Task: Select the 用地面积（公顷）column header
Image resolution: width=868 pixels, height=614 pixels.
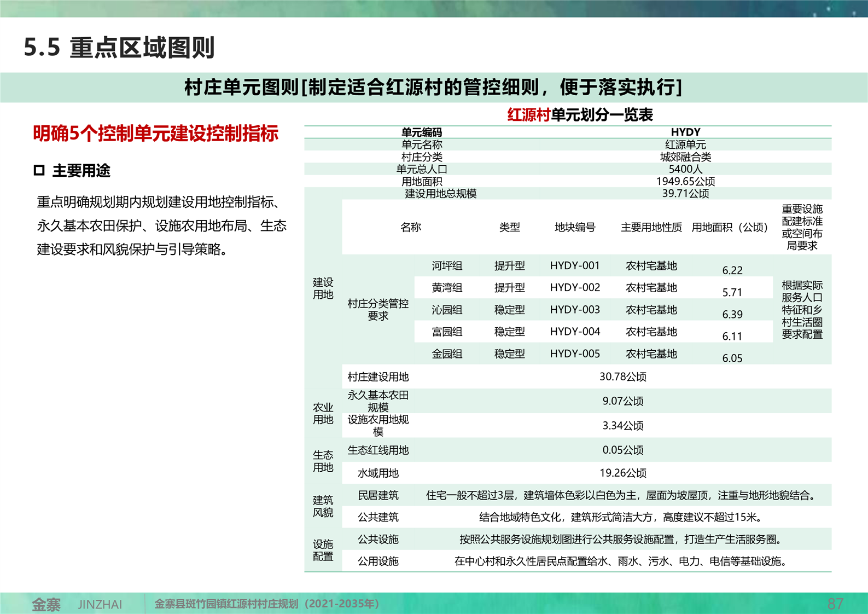Action: 730,227
